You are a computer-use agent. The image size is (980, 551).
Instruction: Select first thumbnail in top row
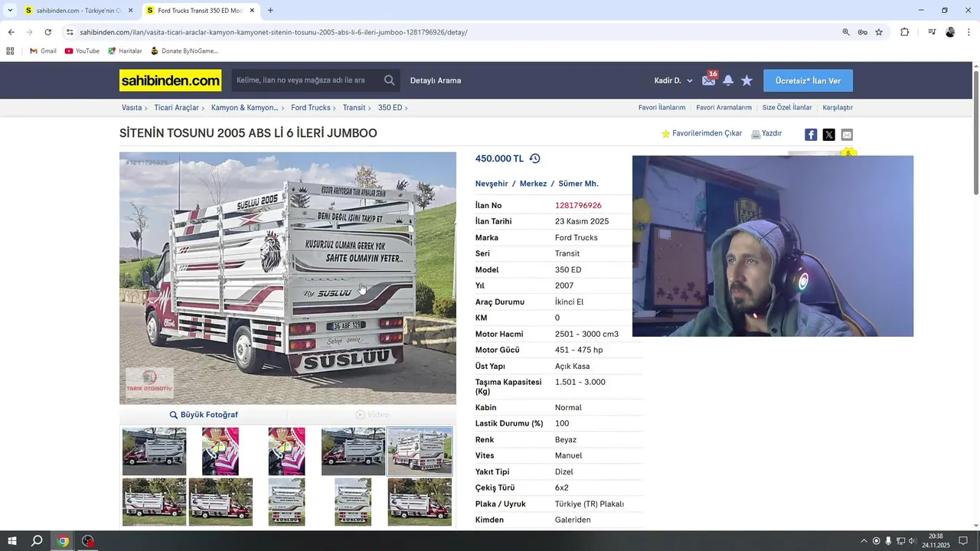[x=154, y=452]
